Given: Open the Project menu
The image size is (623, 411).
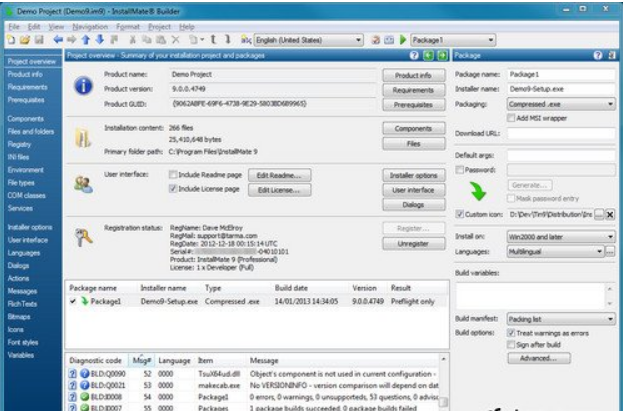Looking at the screenshot, I should [159, 27].
